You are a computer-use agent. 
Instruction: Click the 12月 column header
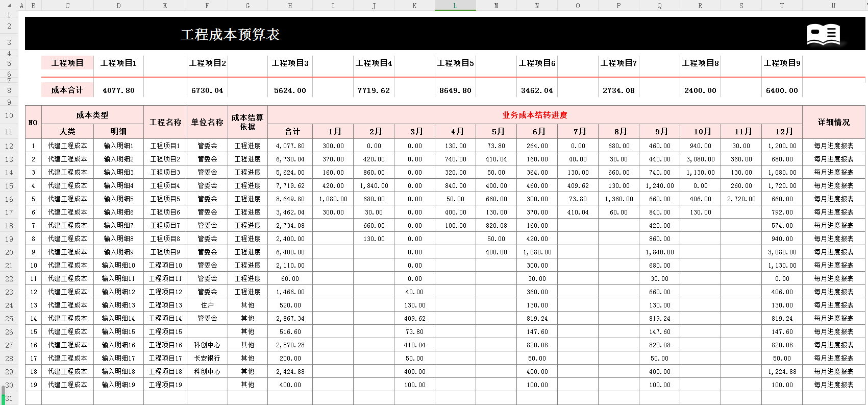click(x=782, y=131)
